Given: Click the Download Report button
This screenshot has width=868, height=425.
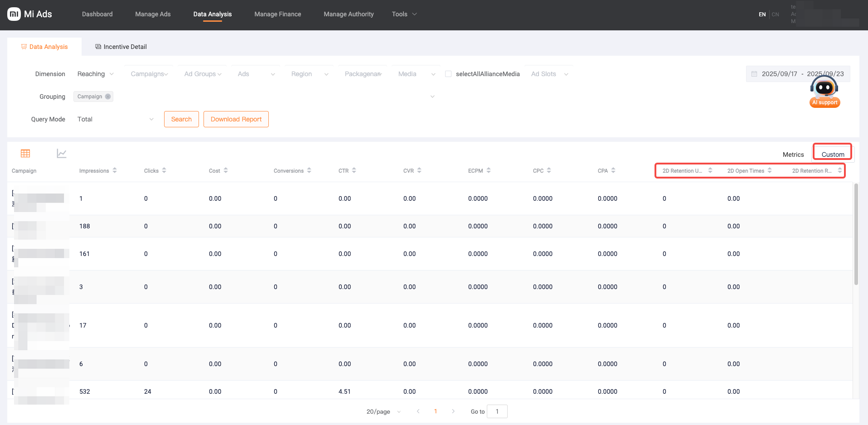Looking at the screenshot, I should [236, 119].
